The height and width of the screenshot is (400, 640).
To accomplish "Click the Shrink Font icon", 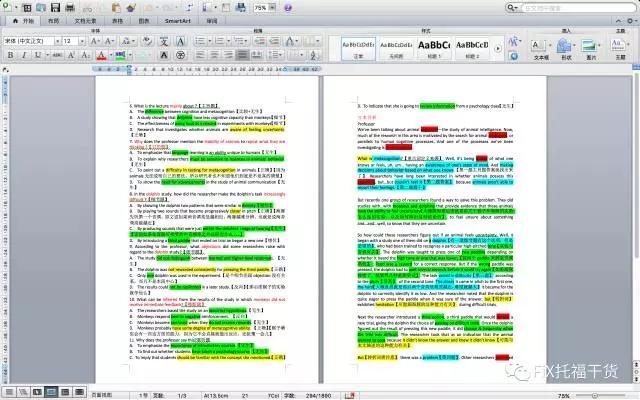I will [109, 41].
